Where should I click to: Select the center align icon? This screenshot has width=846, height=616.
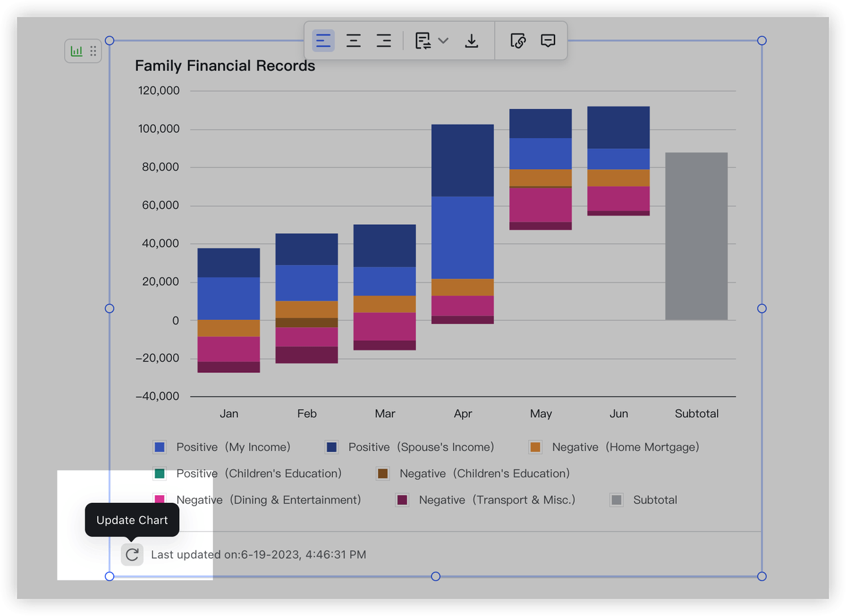pos(354,41)
